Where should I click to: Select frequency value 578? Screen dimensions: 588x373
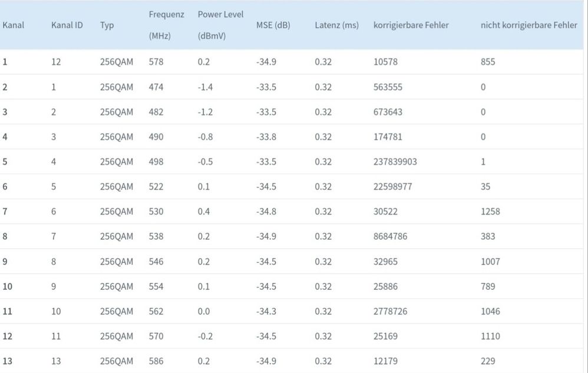[156, 62]
